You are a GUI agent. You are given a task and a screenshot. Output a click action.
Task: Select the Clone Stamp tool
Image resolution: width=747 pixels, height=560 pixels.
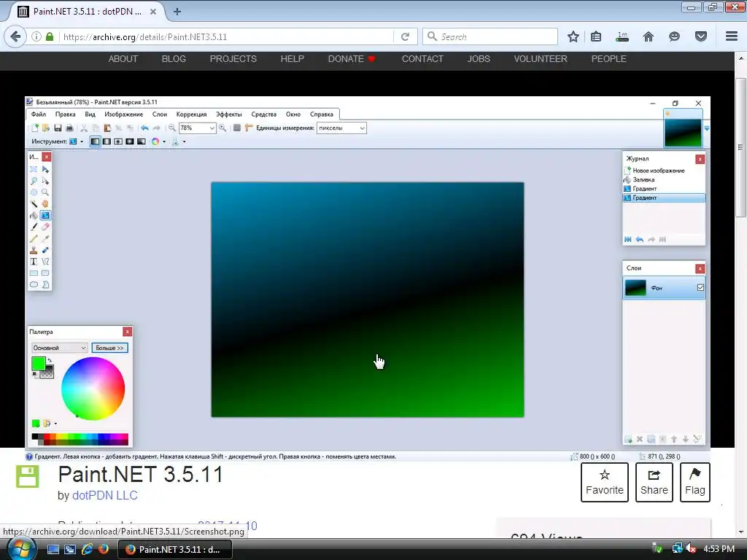tap(34, 250)
